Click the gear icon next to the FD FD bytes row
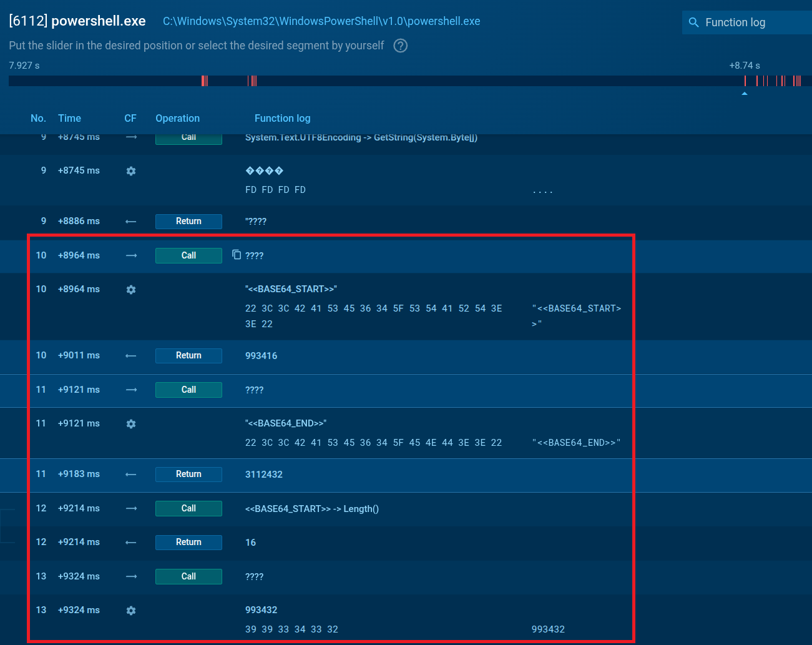This screenshot has height=645, width=812. pyautogui.click(x=131, y=170)
